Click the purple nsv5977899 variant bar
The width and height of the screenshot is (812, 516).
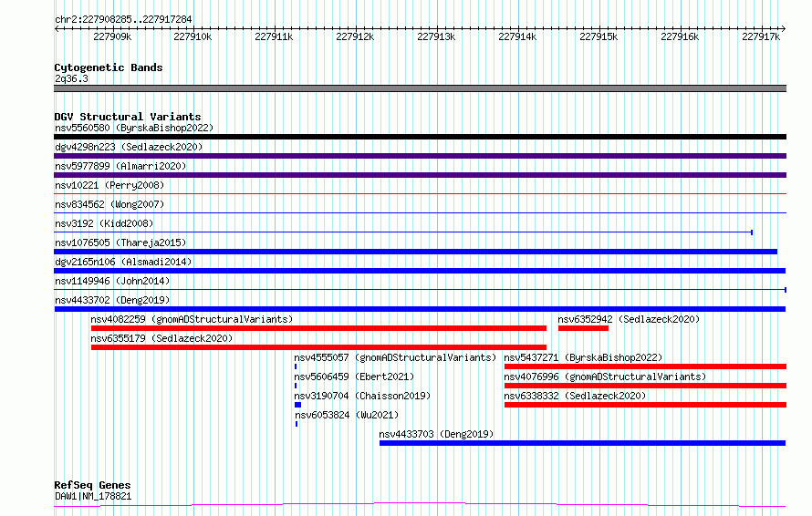[x=420, y=175]
